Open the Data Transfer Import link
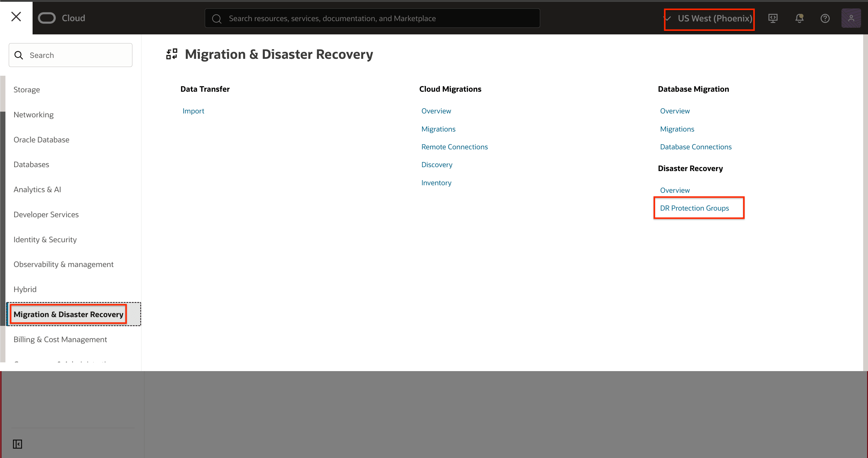Image resolution: width=868 pixels, height=458 pixels. click(x=193, y=111)
